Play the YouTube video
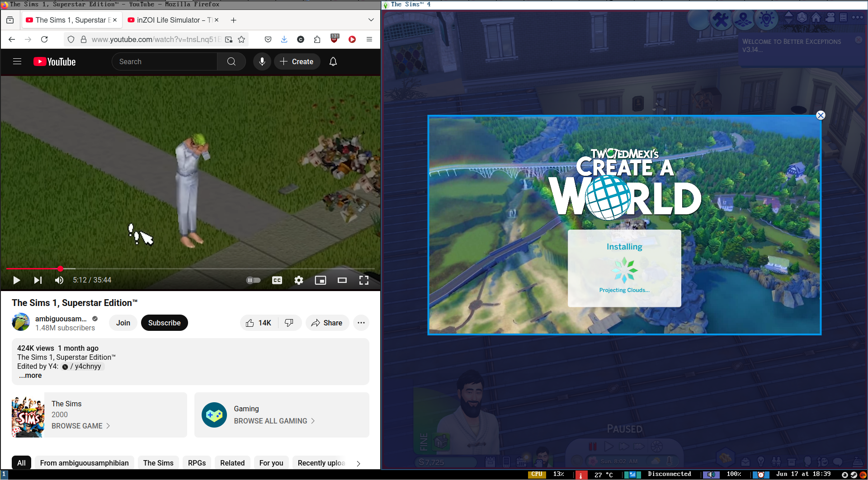This screenshot has width=868, height=480. point(17,280)
